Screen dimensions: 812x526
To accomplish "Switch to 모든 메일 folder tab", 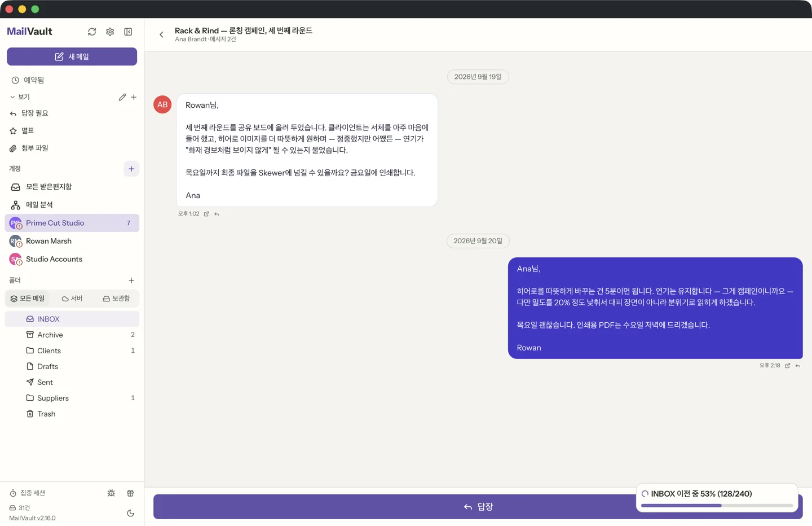I will coord(28,299).
